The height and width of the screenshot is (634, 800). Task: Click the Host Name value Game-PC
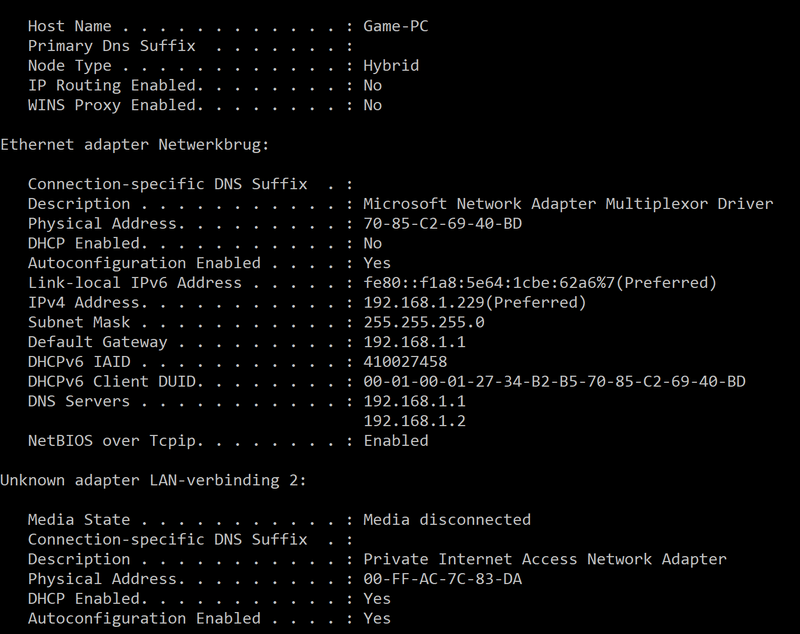(x=395, y=26)
